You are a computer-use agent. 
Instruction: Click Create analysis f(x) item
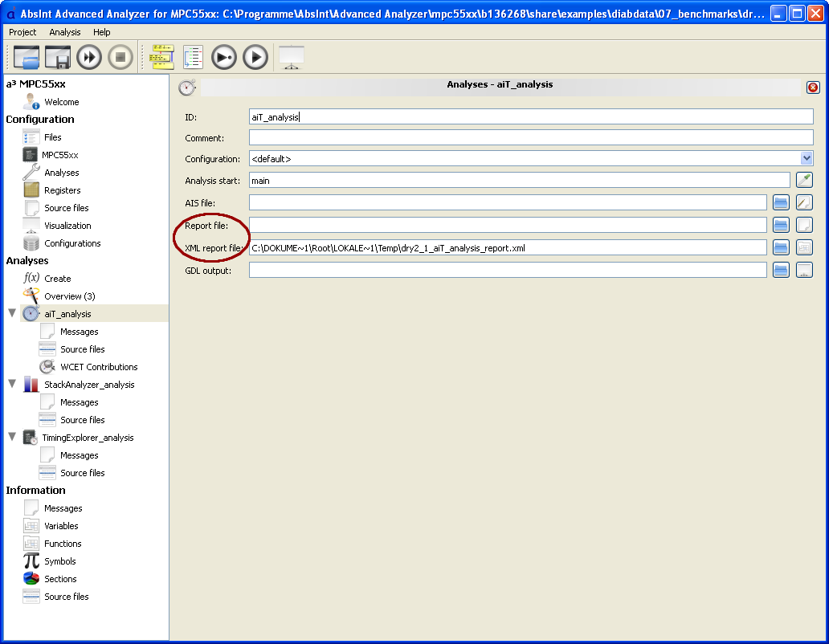pos(47,279)
